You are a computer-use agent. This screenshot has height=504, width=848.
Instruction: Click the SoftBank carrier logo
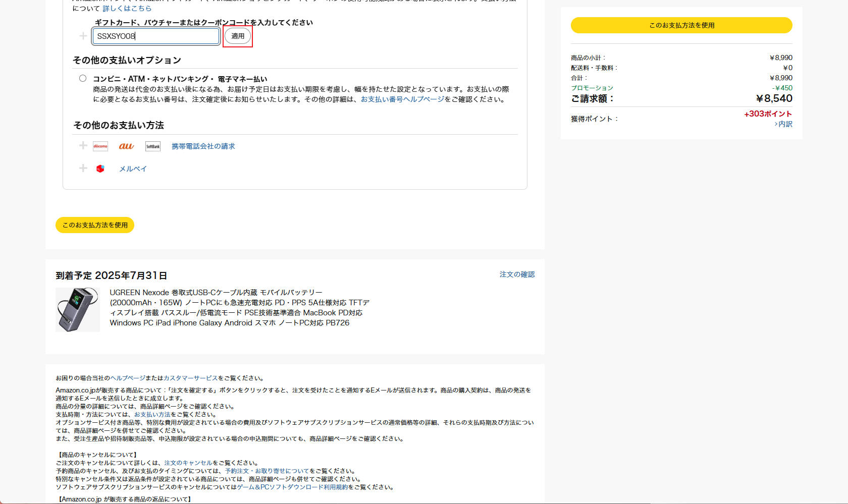click(x=153, y=146)
